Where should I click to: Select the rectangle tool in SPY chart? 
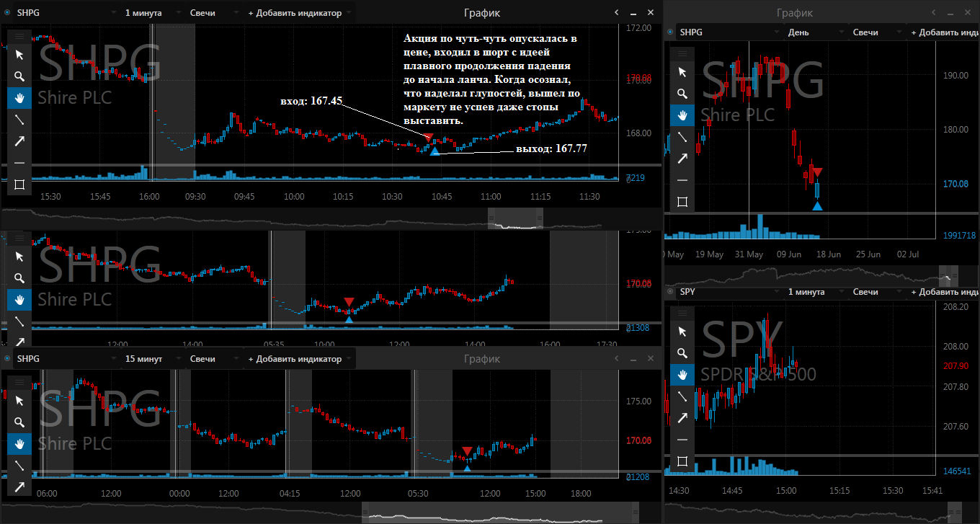(x=682, y=461)
